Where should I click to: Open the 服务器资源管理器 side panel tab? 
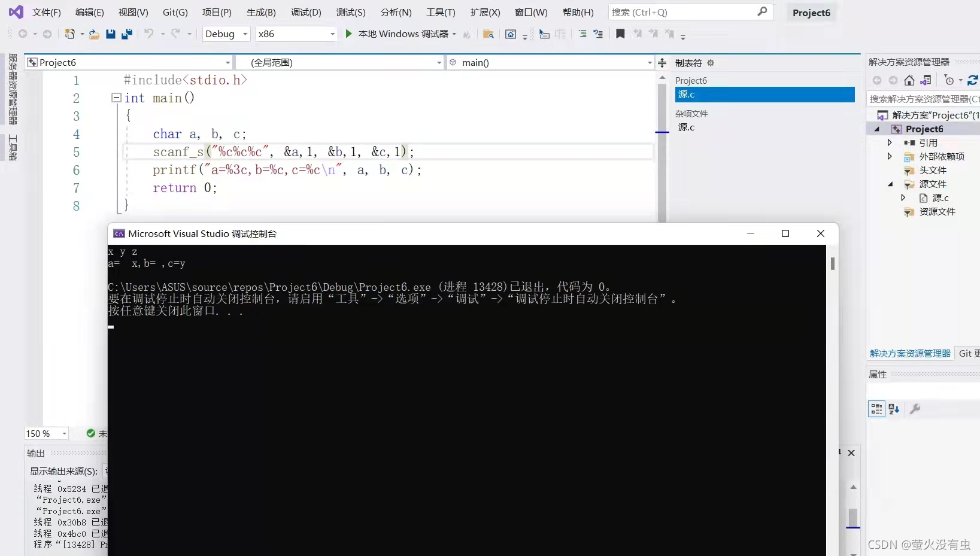click(13, 89)
